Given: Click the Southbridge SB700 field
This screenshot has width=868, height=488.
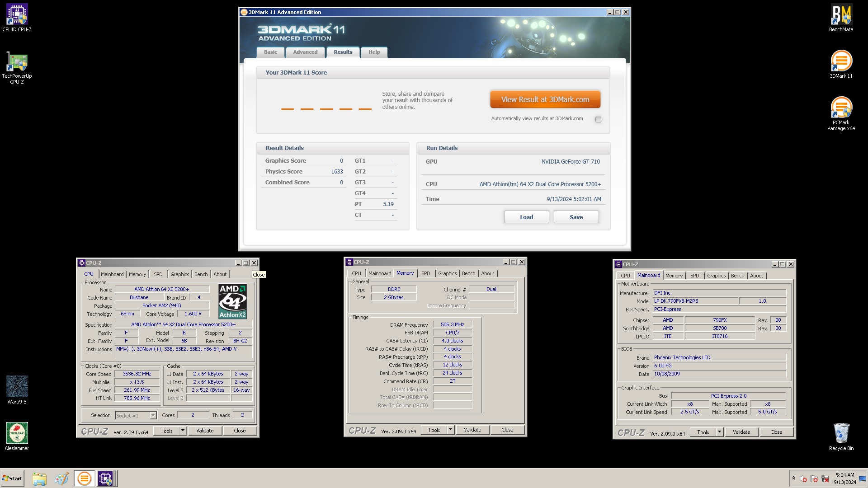Looking at the screenshot, I should click(x=720, y=328).
